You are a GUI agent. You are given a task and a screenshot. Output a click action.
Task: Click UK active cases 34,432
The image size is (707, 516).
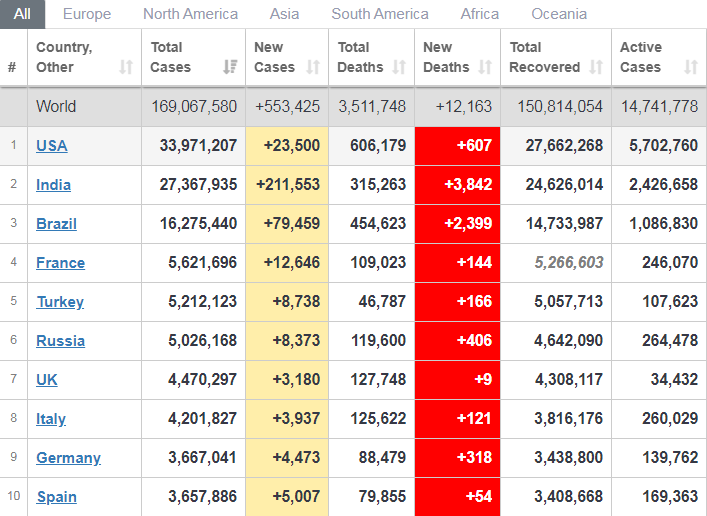675,380
